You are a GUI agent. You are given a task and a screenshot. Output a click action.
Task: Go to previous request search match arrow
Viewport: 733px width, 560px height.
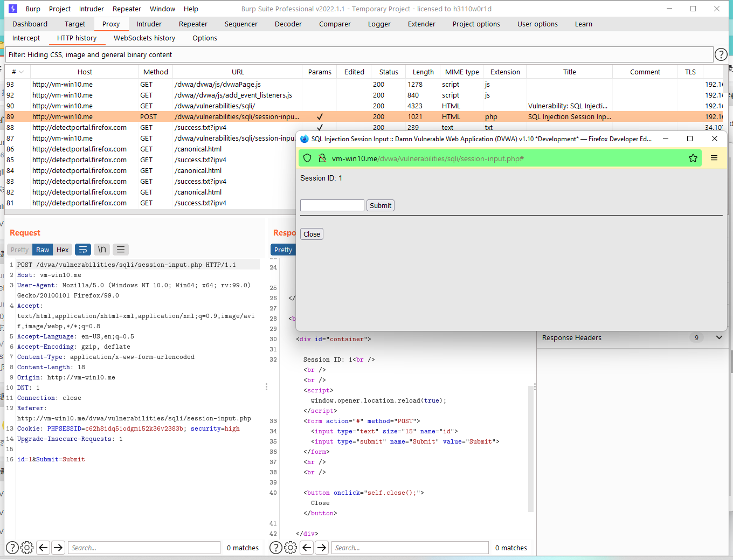pyautogui.click(x=43, y=548)
